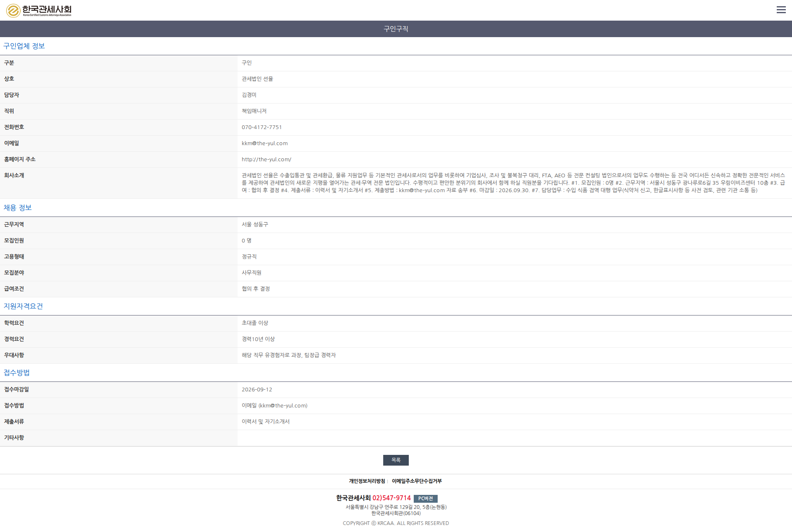The image size is (792, 532).
Task: Click the work location 서울 성동구
Action: pyautogui.click(x=255, y=225)
